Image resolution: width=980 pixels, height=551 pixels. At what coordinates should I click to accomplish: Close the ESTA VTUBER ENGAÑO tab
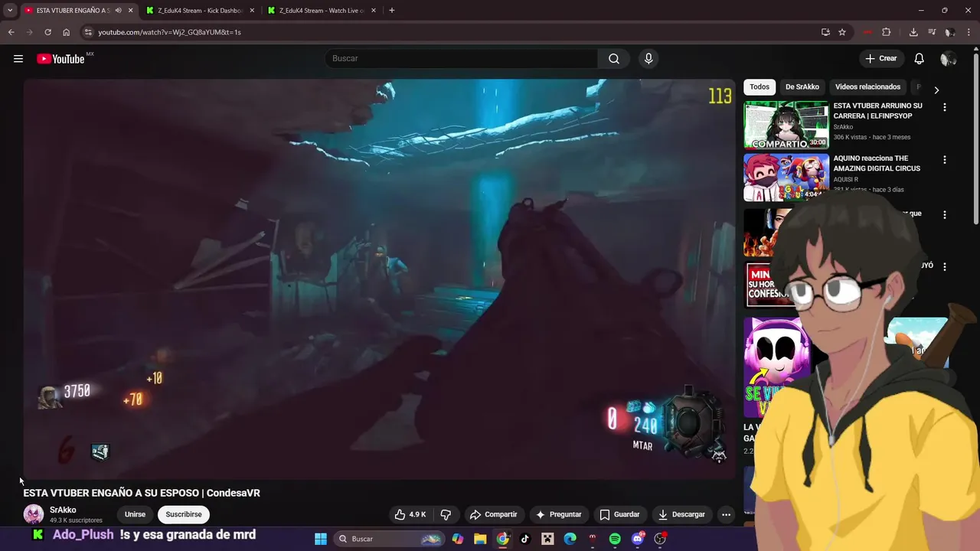tap(130, 11)
